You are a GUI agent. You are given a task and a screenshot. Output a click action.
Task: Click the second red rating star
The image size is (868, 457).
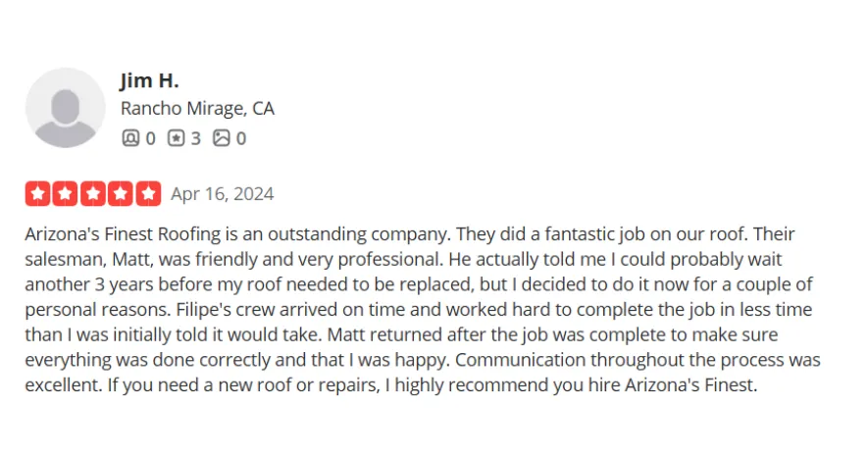(66, 193)
